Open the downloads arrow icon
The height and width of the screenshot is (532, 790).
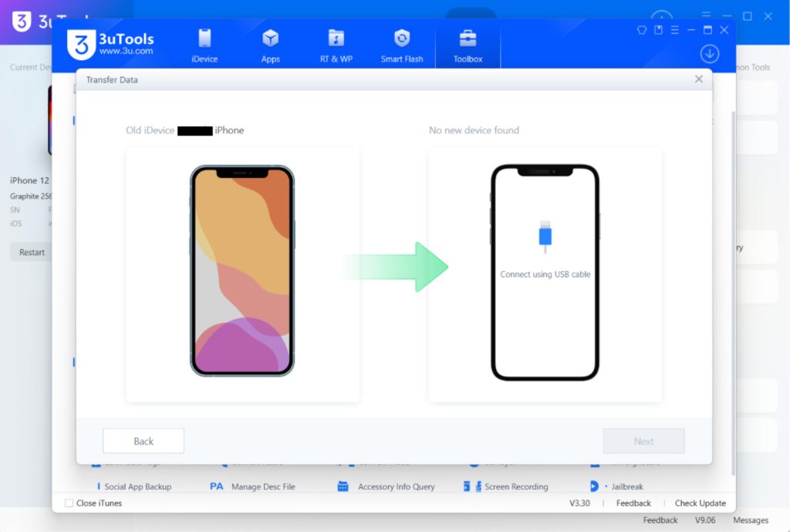pyautogui.click(x=710, y=54)
